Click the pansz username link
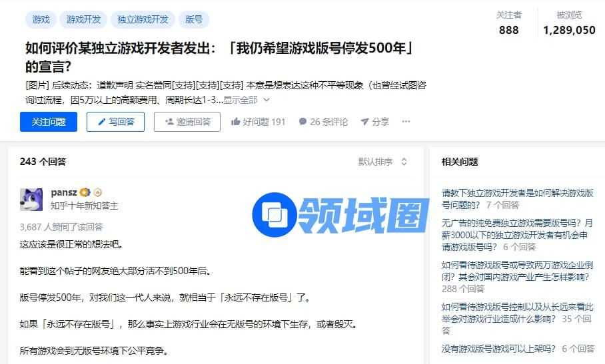 pos(64,192)
